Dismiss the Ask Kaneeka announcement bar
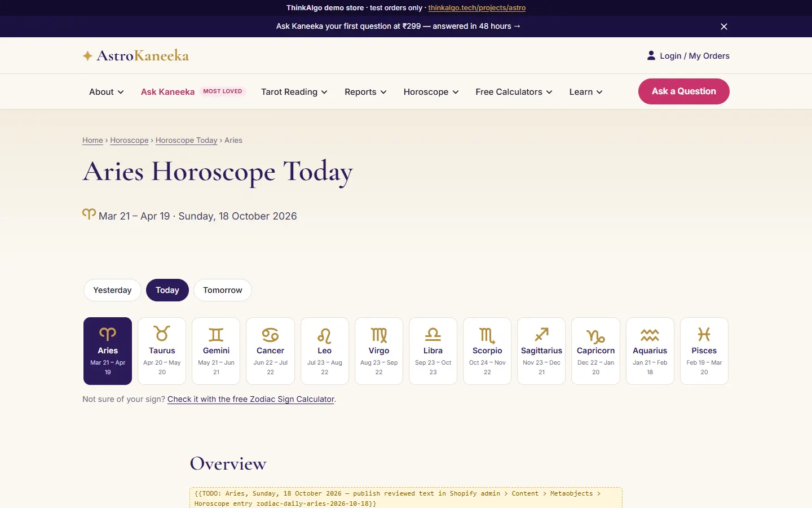 [x=724, y=27]
